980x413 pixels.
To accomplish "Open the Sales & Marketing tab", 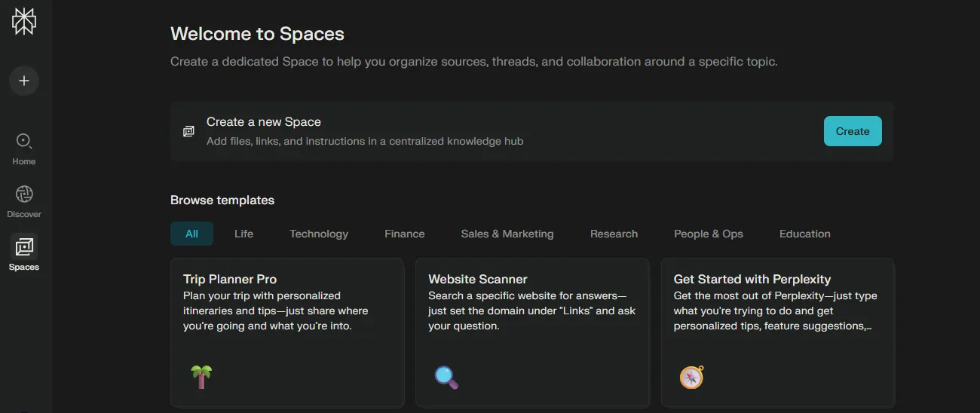I will 507,234.
